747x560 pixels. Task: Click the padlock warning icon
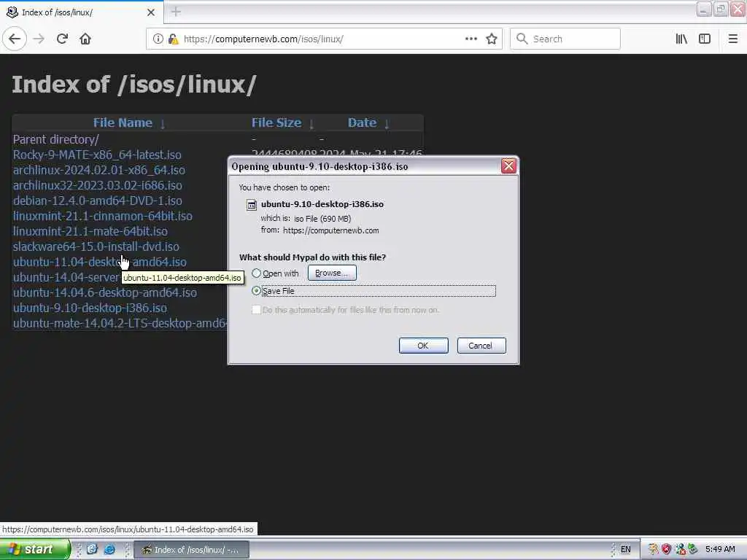pyautogui.click(x=172, y=39)
